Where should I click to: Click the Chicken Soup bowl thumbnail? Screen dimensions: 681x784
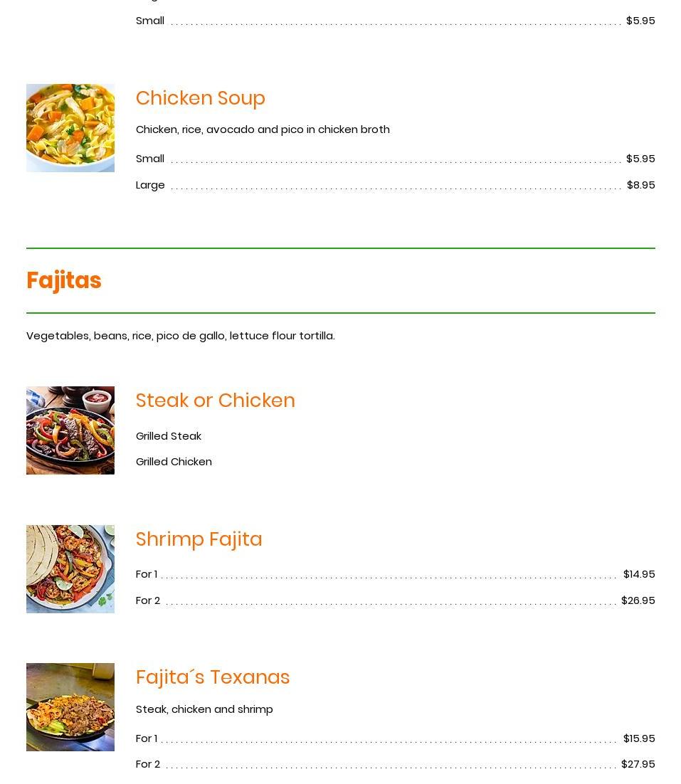[70, 128]
